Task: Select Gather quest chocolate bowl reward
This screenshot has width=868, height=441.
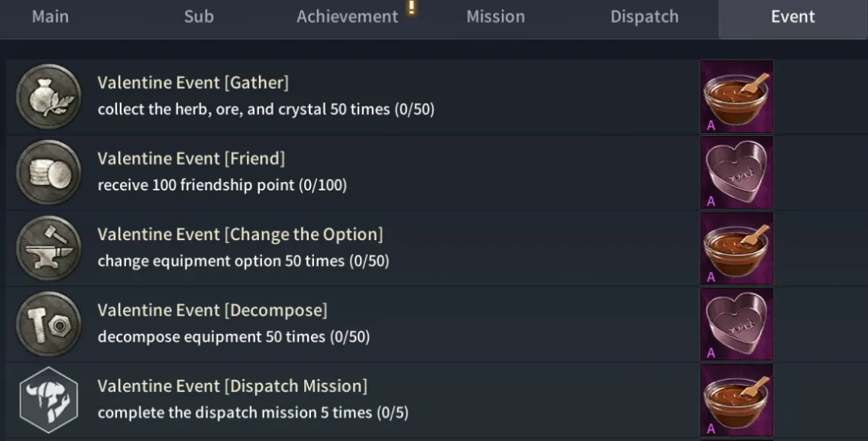Action: pos(737,97)
